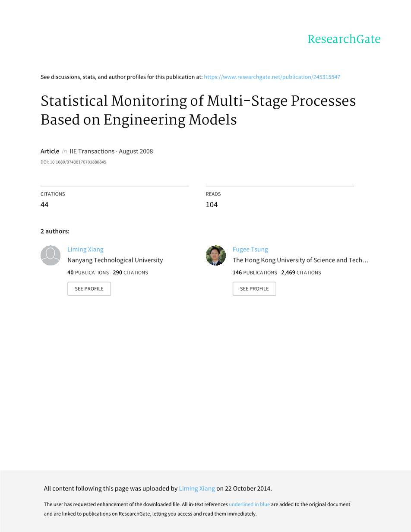
Task: Click Liming Xiang's default avatar icon
Action: [x=51, y=255]
